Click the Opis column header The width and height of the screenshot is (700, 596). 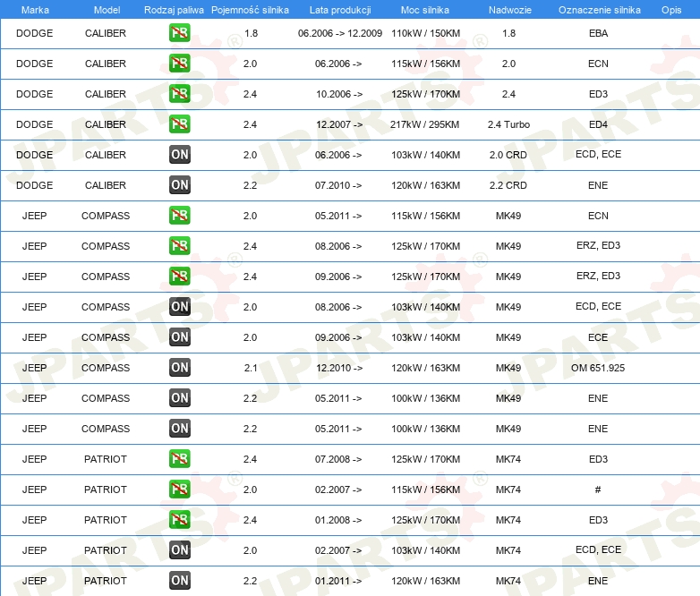671,10
